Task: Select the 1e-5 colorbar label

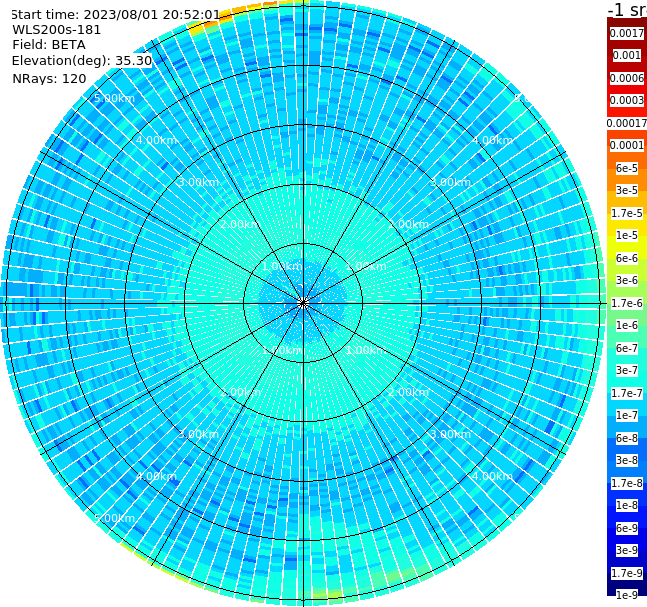Action: pyautogui.click(x=627, y=235)
